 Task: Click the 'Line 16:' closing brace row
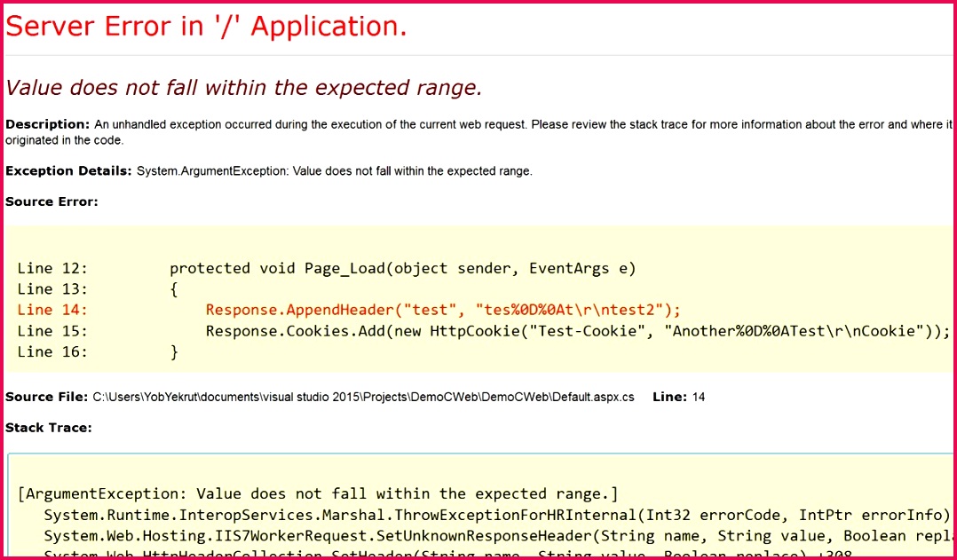tap(98, 352)
